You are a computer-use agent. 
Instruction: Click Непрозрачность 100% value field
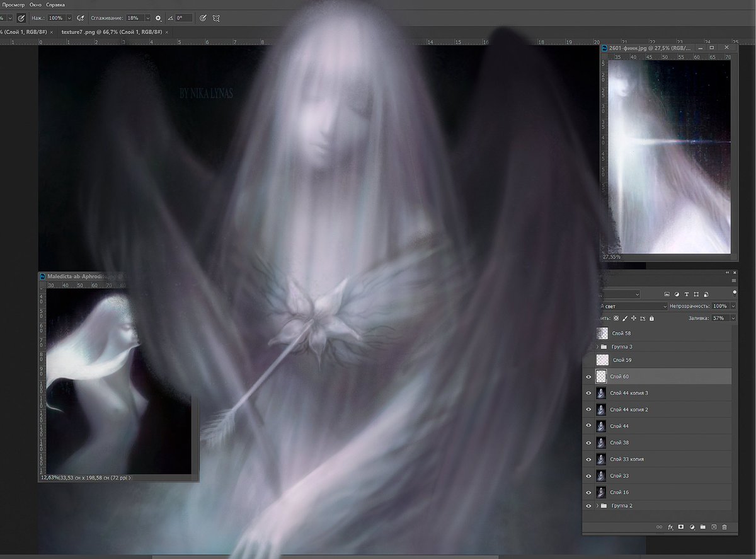point(720,306)
